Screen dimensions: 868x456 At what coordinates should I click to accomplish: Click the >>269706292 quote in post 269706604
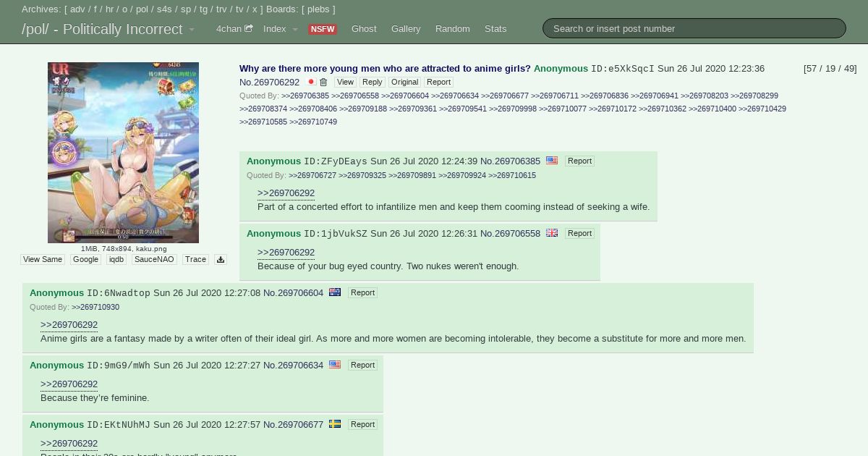[x=69, y=325]
